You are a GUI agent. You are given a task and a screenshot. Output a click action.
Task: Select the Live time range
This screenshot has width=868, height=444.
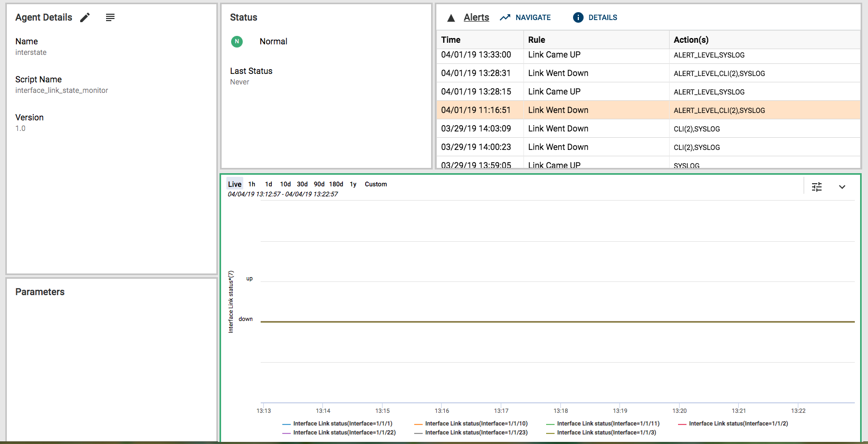235,184
